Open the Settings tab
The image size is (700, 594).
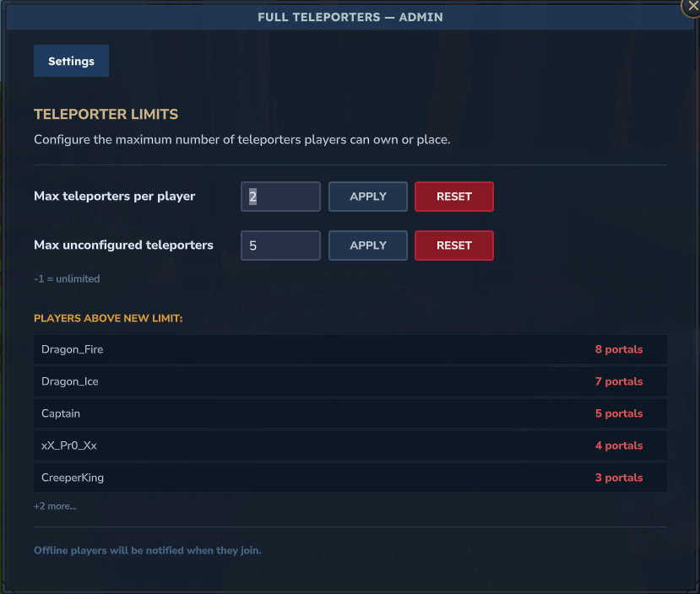tap(71, 61)
